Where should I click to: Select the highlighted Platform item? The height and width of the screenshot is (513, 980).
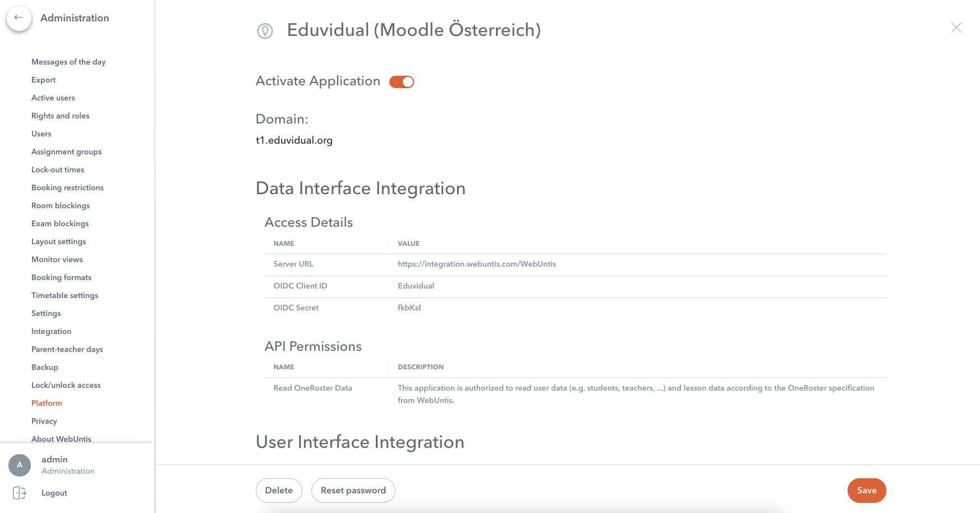tap(47, 403)
